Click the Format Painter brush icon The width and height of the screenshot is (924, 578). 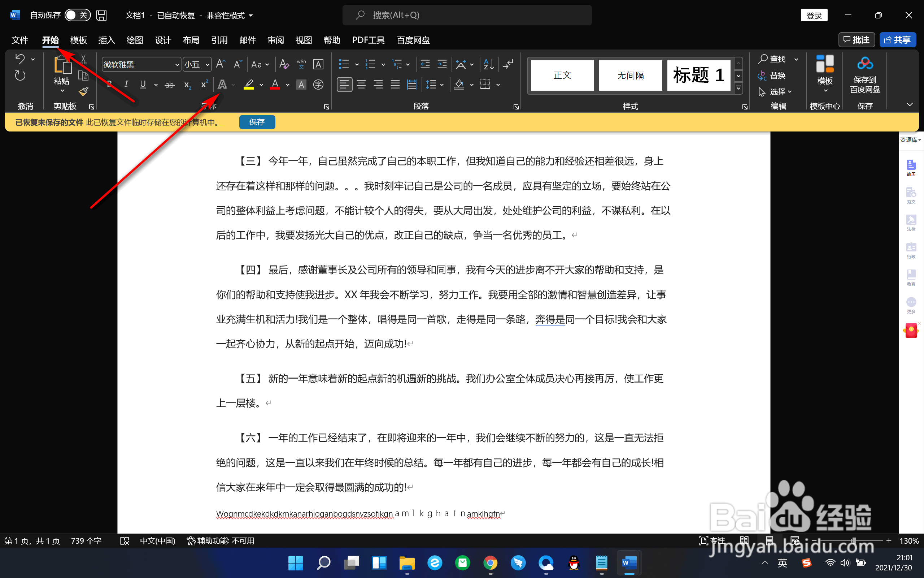(x=84, y=91)
